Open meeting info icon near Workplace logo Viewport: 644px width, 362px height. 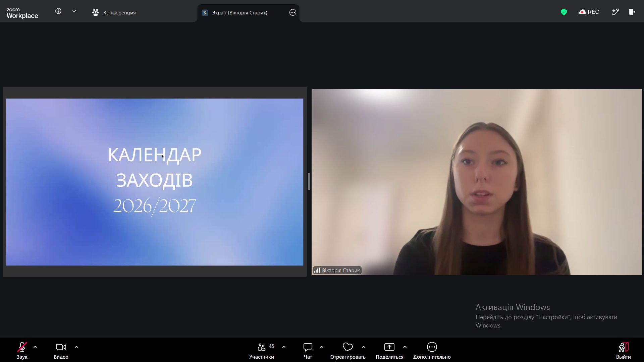click(58, 11)
